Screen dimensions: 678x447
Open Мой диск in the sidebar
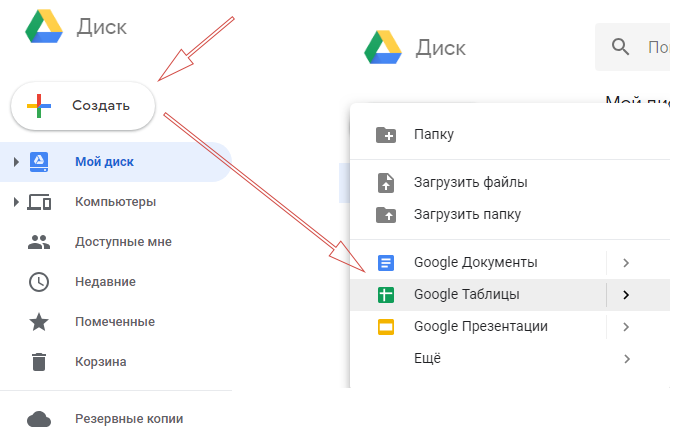[116, 162]
